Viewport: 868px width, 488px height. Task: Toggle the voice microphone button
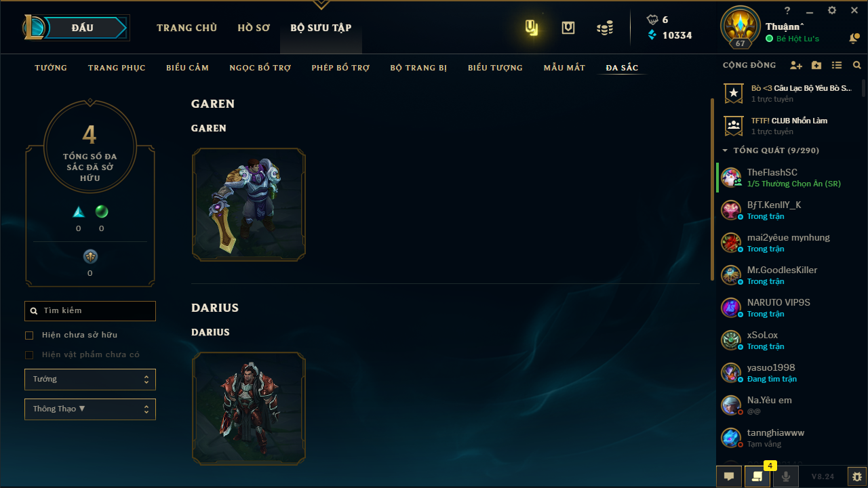click(785, 476)
